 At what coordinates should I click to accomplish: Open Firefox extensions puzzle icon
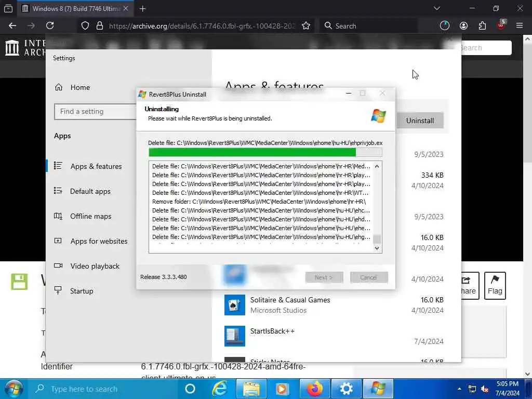point(482,26)
